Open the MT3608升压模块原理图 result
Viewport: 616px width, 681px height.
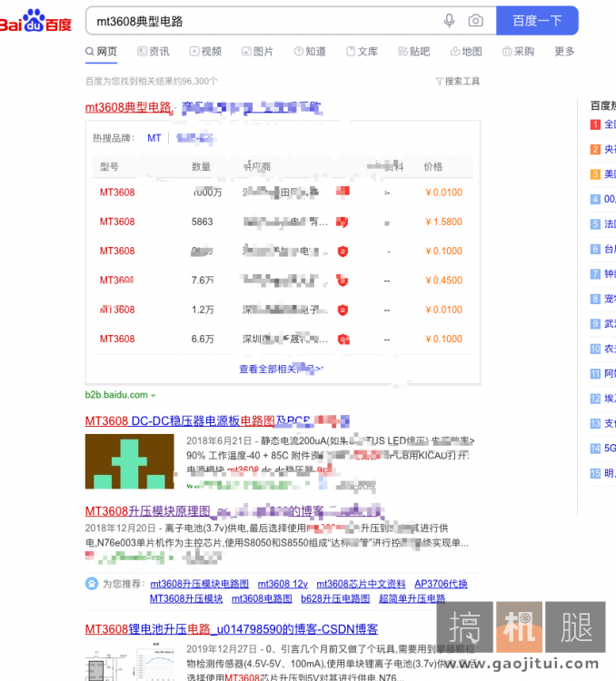[x=234, y=511]
